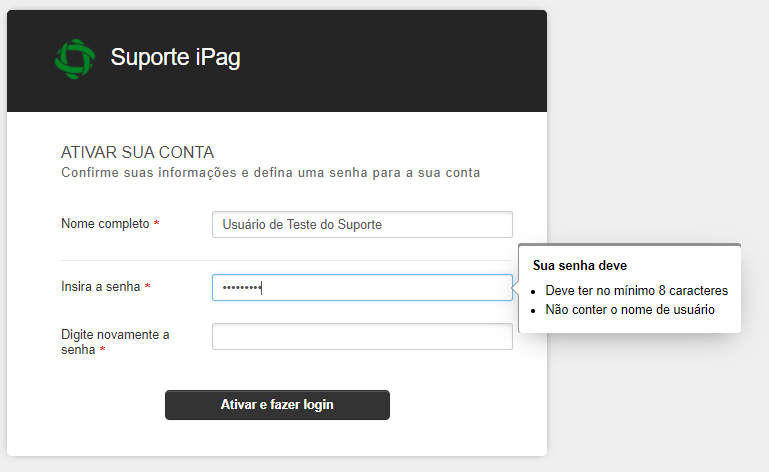Click the Confirme suas informações subtitle text
The height and width of the screenshot is (472, 769).
[x=270, y=173]
